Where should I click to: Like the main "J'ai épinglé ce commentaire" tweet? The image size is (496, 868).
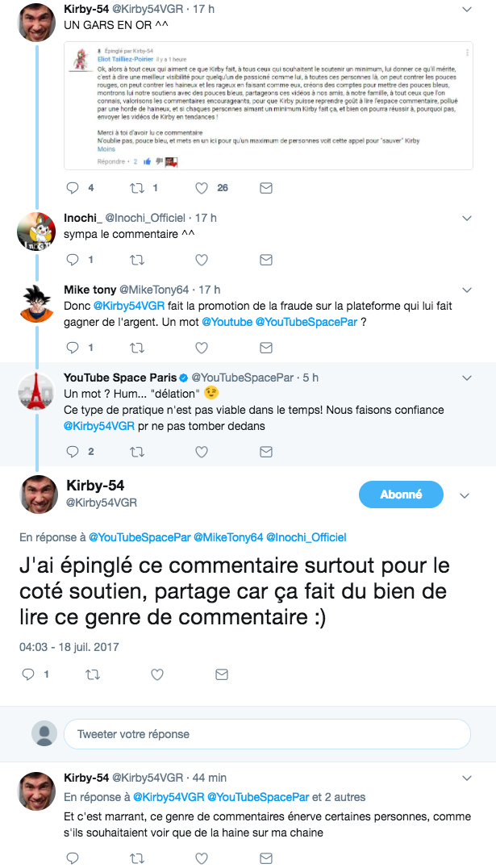158,674
